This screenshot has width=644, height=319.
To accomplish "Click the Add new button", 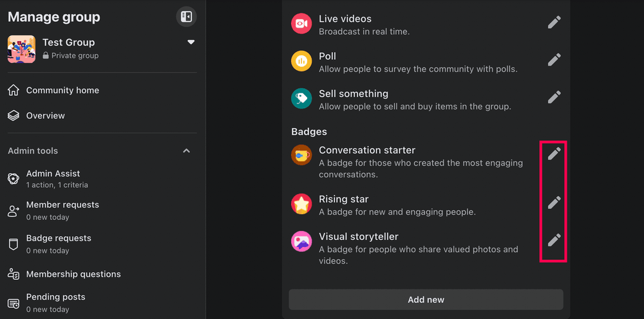I will pos(426,300).
